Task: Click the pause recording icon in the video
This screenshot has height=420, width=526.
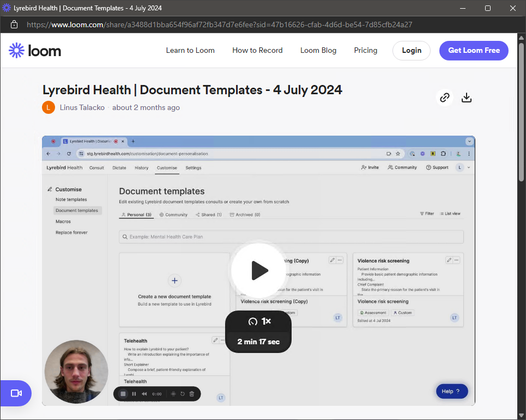Action: (134, 394)
